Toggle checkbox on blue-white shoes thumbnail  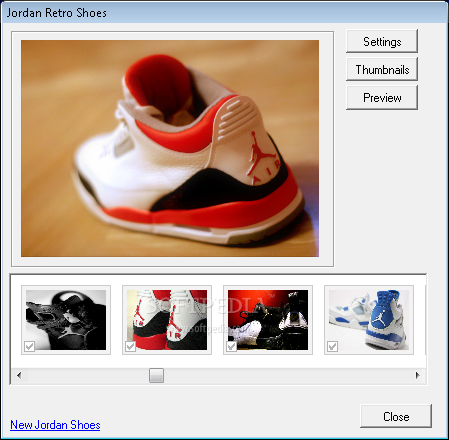333,346
